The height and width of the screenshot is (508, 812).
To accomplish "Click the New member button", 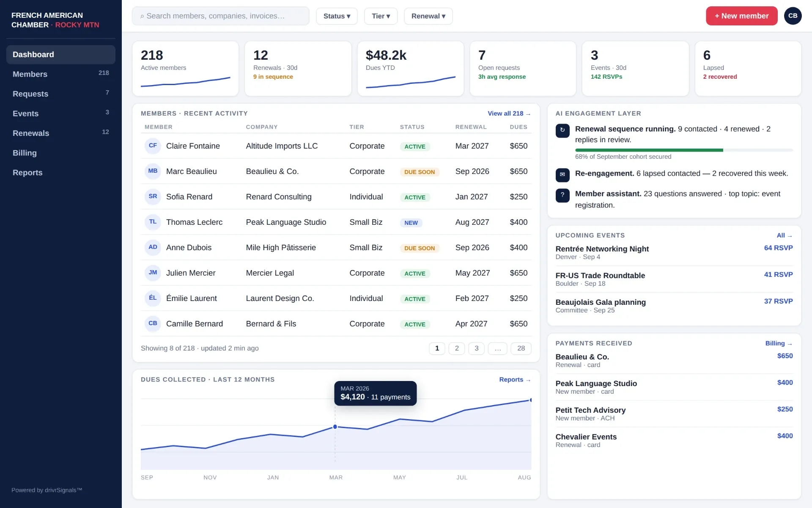I will (741, 16).
